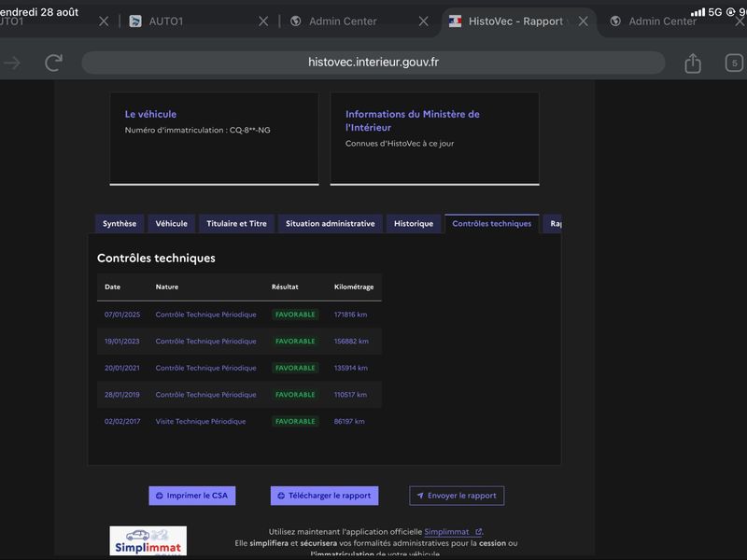Click FAVORABLE badge in the 02/02/2017 row
747x560 pixels.
point(295,421)
